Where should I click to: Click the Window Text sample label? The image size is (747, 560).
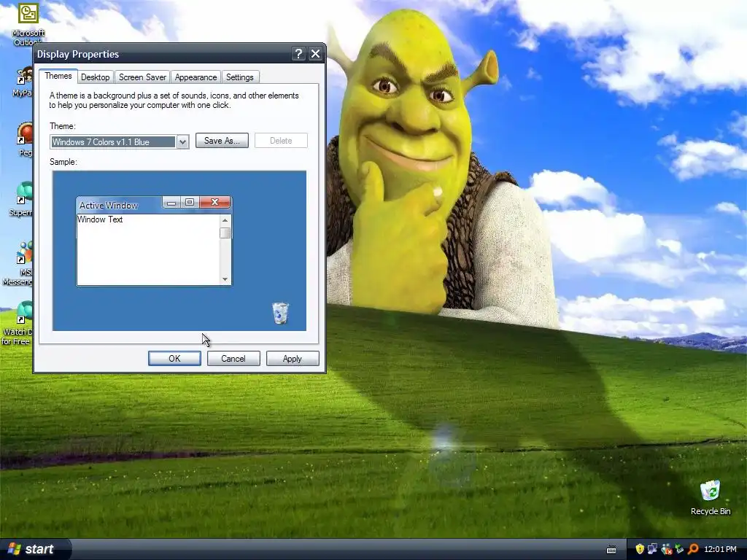(x=100, y=219)
